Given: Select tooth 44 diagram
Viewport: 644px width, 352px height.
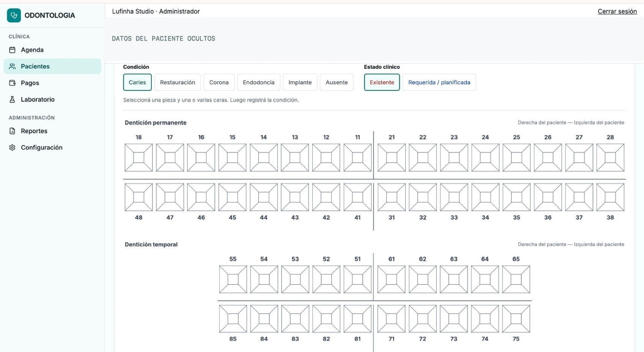Looking at the screenshot, I should coord(264,197).
